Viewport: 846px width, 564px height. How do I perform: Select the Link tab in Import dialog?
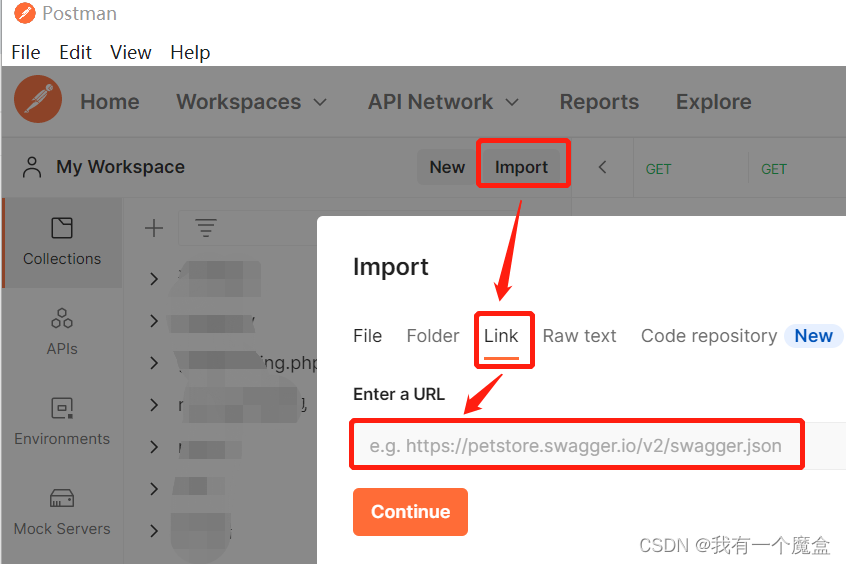click(501, 336)
